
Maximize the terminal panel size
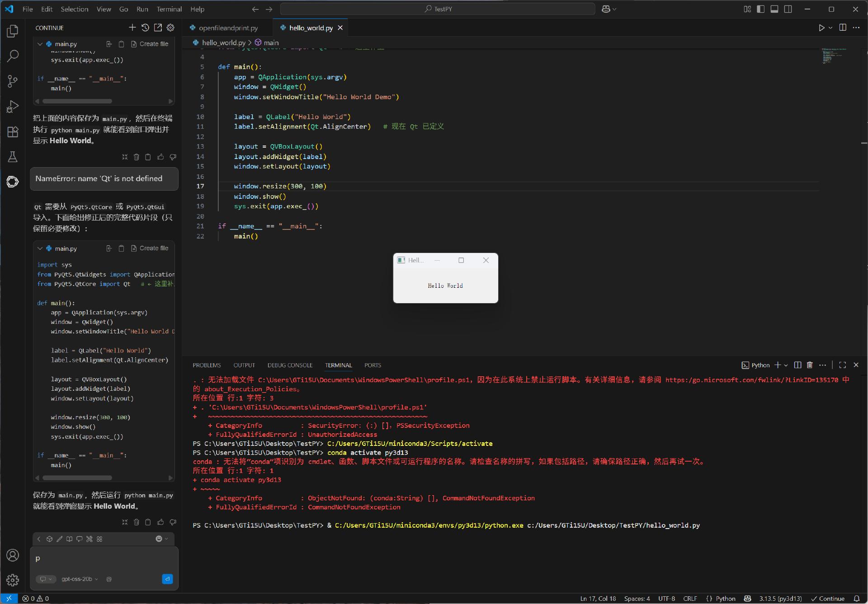tap(842, 365)
